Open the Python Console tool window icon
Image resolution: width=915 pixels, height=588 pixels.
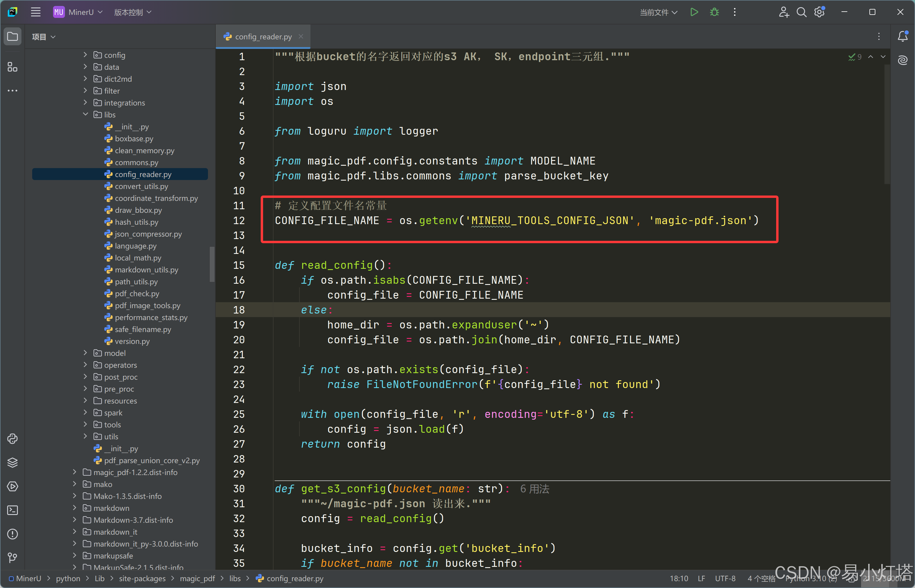(x=12, y=439)
